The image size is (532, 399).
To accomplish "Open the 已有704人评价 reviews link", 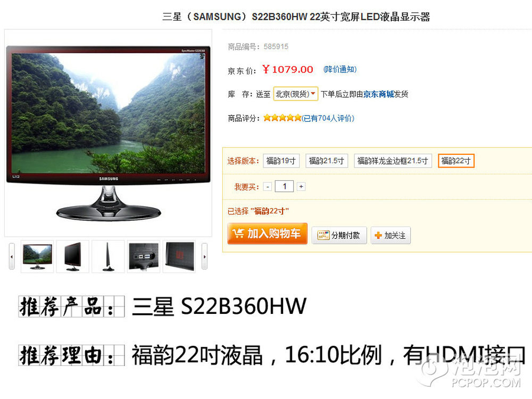I will click(328, 118).
